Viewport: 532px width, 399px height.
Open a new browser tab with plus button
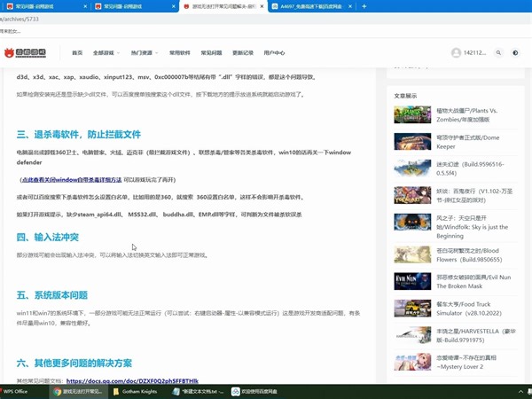click(364, 6)
